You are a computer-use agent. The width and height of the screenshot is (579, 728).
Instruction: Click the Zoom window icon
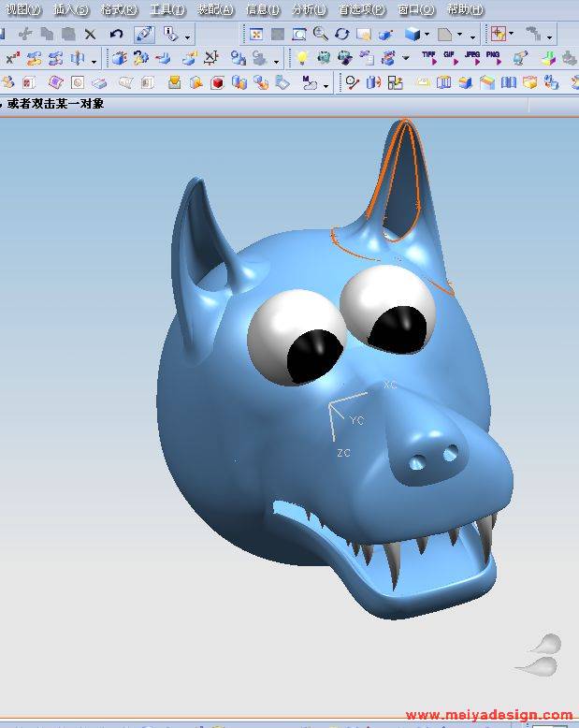(x=299, y=34)
